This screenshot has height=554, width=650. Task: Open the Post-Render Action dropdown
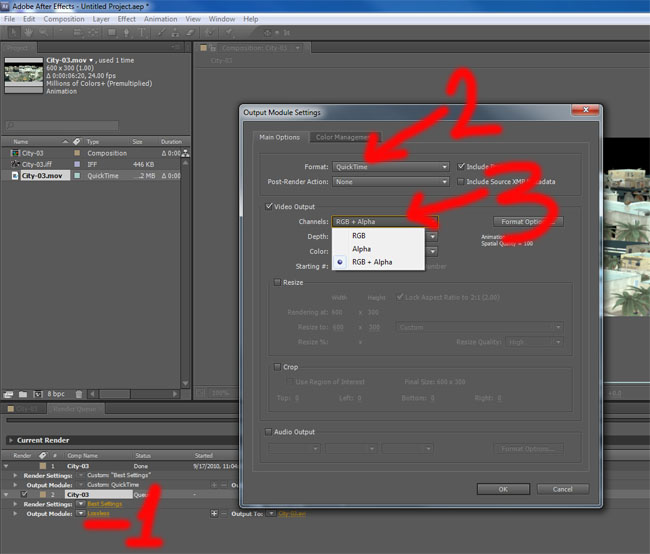[x=390, y=182]
